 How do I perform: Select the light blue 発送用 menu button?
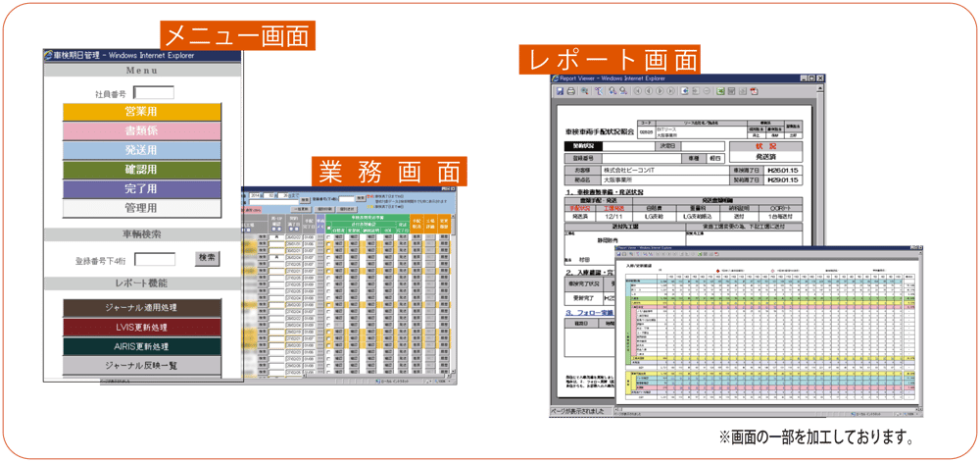coord(142,150)
